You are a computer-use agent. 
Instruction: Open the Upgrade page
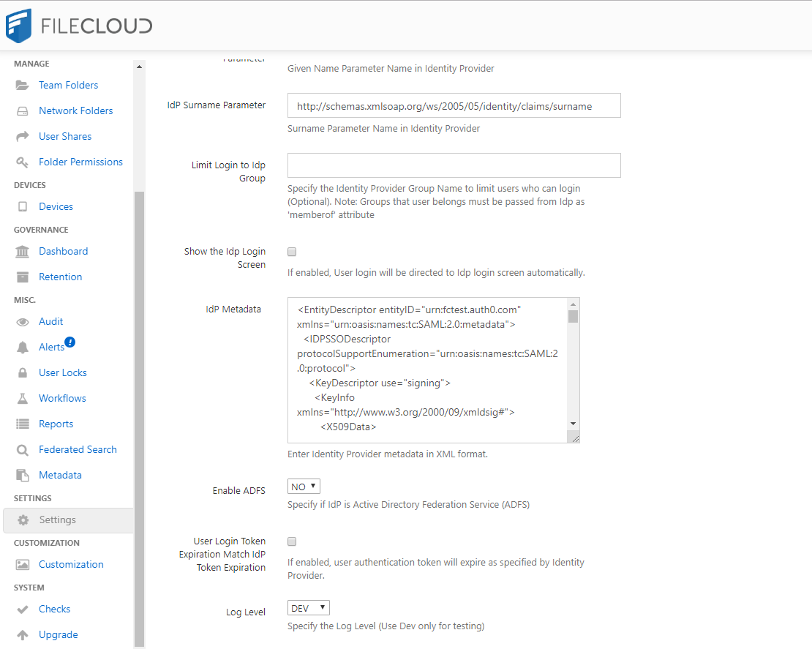(x=59, y=634)
